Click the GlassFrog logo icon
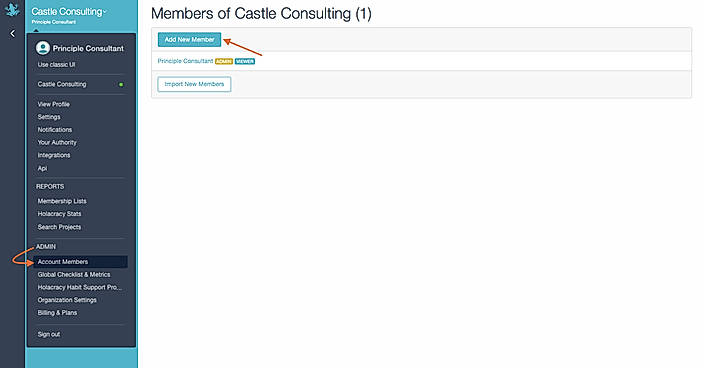 click(x=12, y=9)
